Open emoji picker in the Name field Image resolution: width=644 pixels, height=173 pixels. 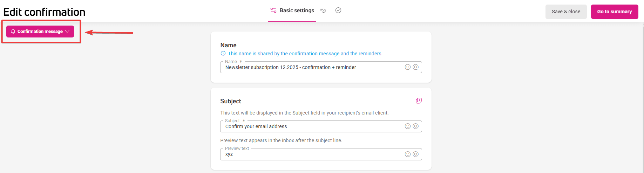(x=408, y=67)
